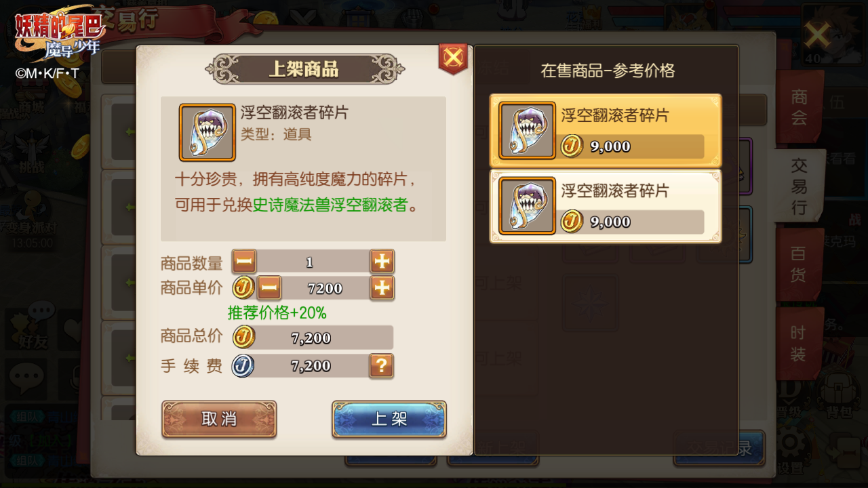Increase 商品数量 with plus button
Image resolution: width=868 pixels, height=488 pixels.
(x=382, y=262)
